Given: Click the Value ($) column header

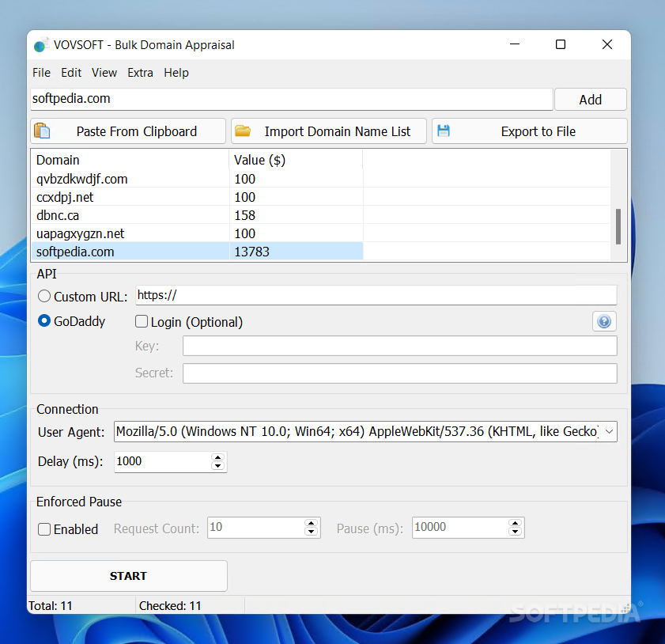Looking at the screenshot, I should click(x=296, y=160).
